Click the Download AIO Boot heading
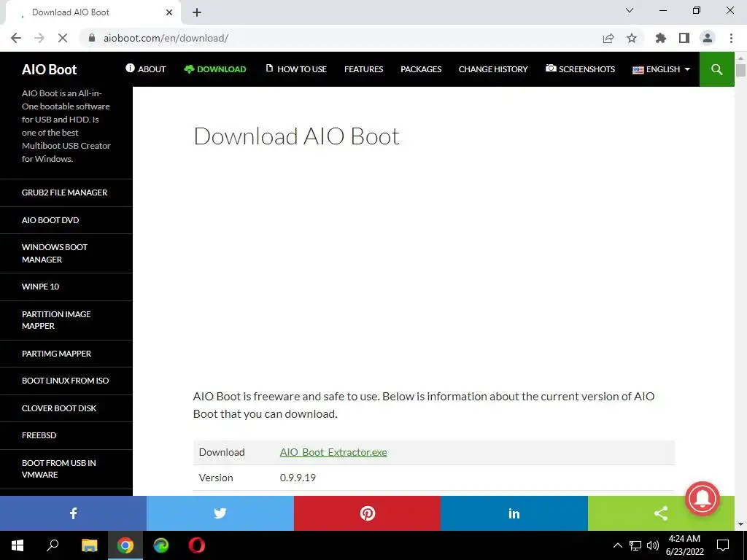747x560 pixels. (x=296, y=136)
